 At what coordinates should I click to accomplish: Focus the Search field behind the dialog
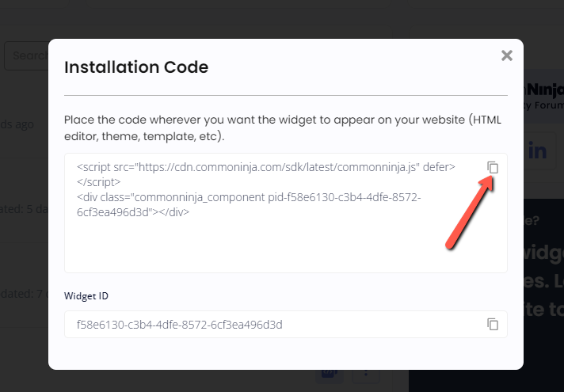coord(26,55)
